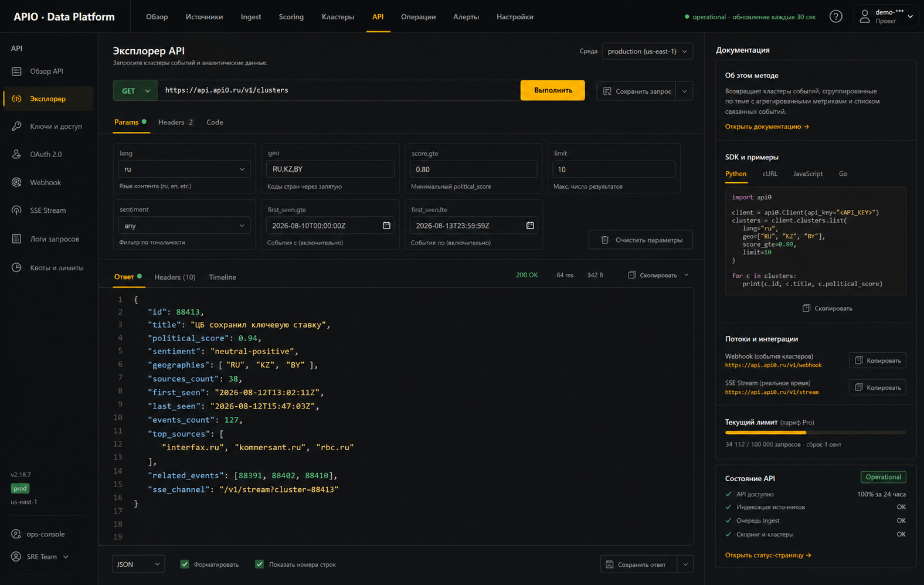Click the trash icon in Очистить параметры

click(605, 240)
